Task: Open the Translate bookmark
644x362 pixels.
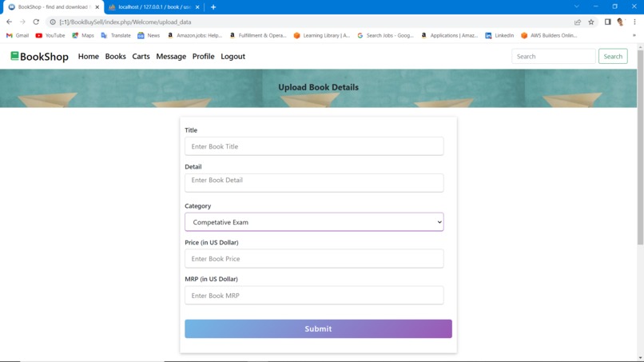Action: (116, 35)
